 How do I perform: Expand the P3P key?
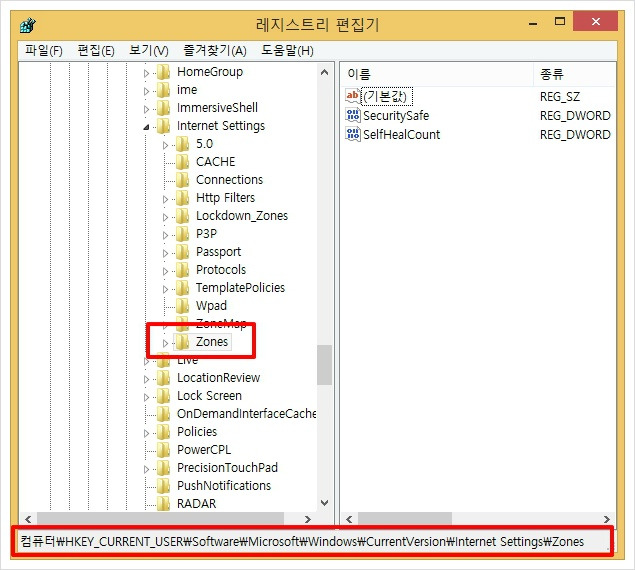coord(165,235)
